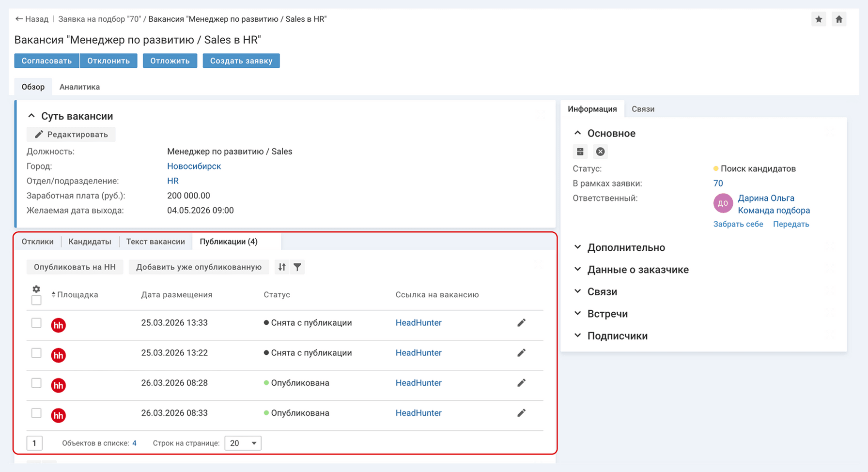Click the star favorites icon
Screen dimensions: 868x472
pyautogui.click(x=819, y=19)
